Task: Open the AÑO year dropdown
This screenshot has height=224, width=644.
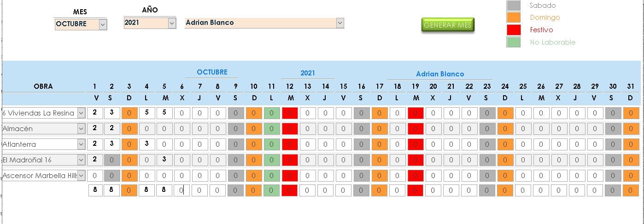Action: 172,23
